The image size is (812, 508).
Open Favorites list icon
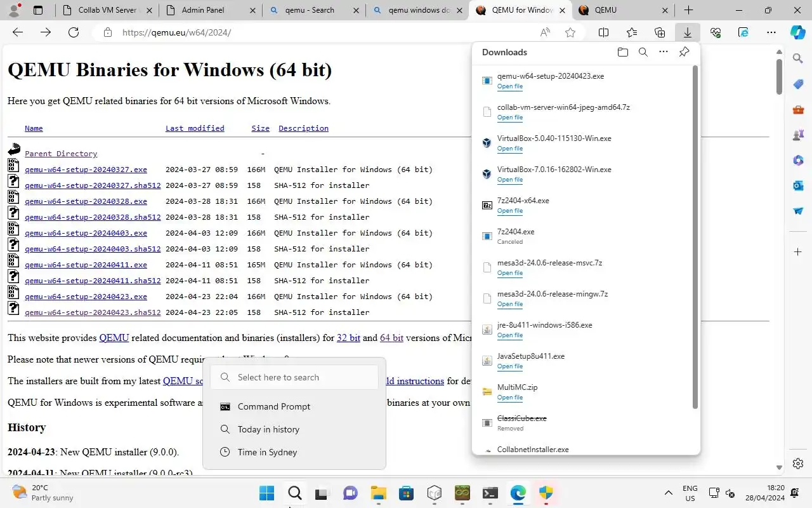coord(632,32)
